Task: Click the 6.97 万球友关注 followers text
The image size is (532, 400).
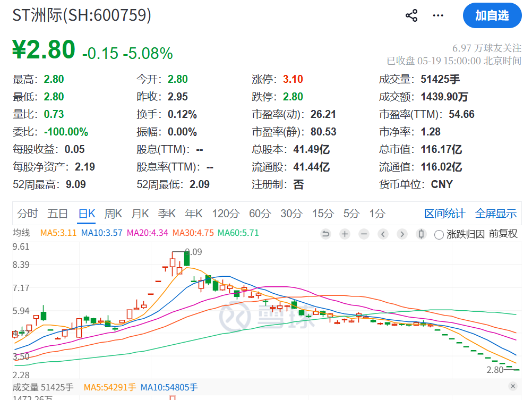Action: (486, 48)
